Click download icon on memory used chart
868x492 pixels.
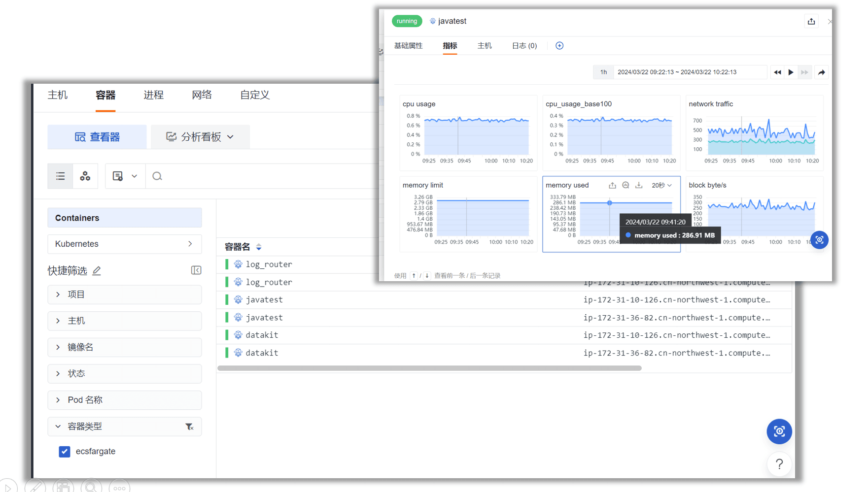pos(639,185)
